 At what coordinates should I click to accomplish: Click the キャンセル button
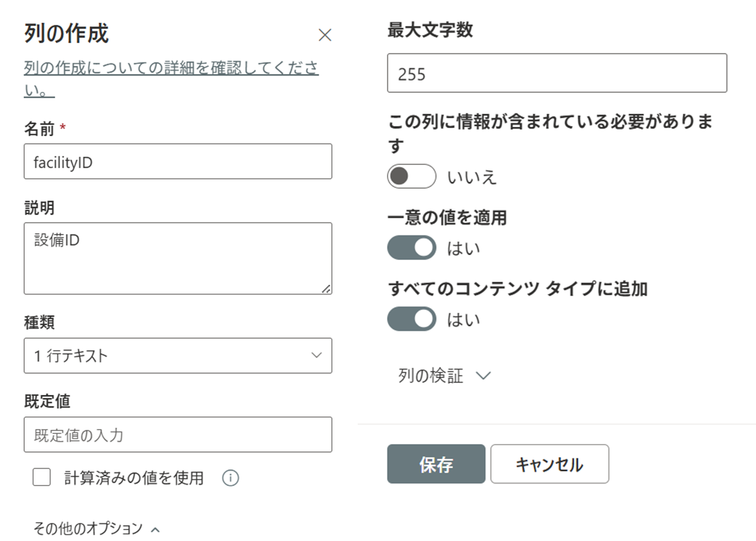click(549, 464)
